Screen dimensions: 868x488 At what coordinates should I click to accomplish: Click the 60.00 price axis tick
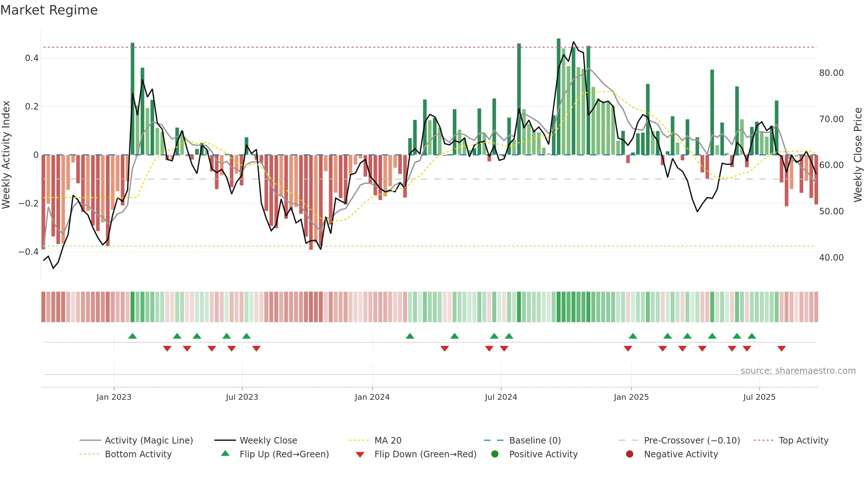coord(831,165)
